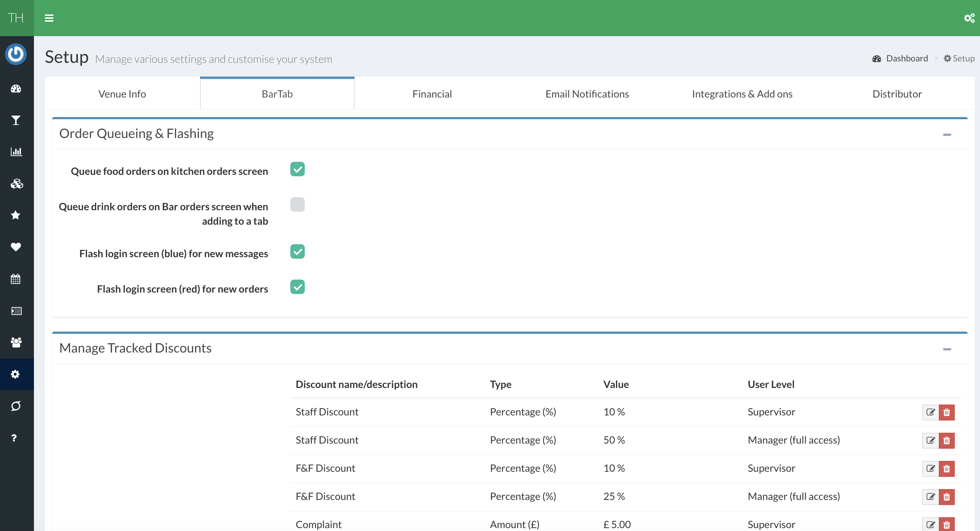Edit the 25% F&F Discount row
This screenshot has height=531, width=980.
coord(930,497)
